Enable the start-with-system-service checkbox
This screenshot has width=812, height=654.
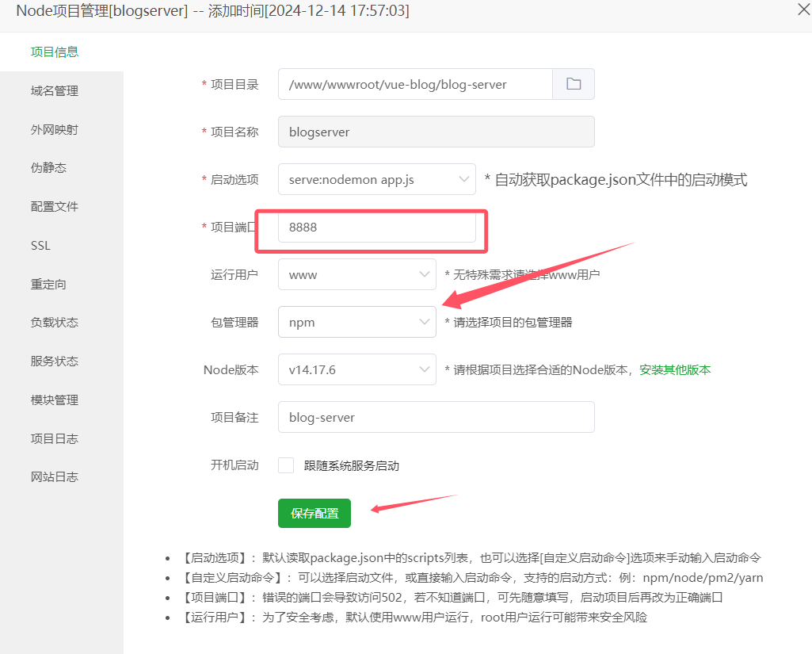click(286, 465)
